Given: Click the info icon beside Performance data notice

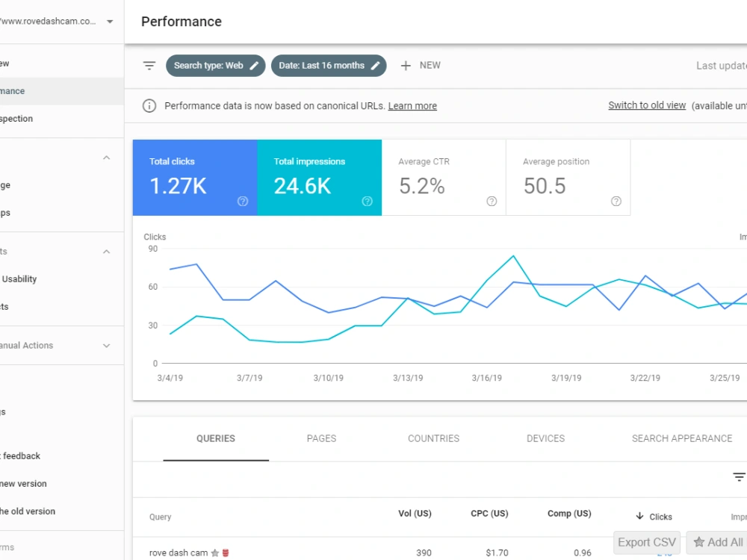Looking at the screenshot, I should pos(149,106).
